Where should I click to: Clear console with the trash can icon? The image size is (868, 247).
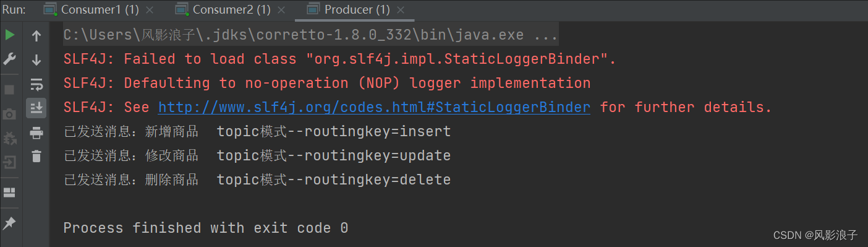coord(36,156)
